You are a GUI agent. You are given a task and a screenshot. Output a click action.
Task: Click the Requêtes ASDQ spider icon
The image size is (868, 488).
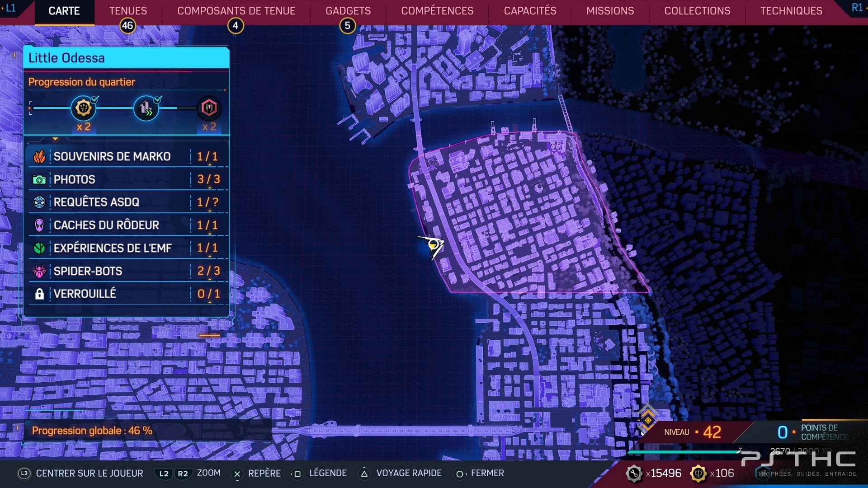pos(39,202)
